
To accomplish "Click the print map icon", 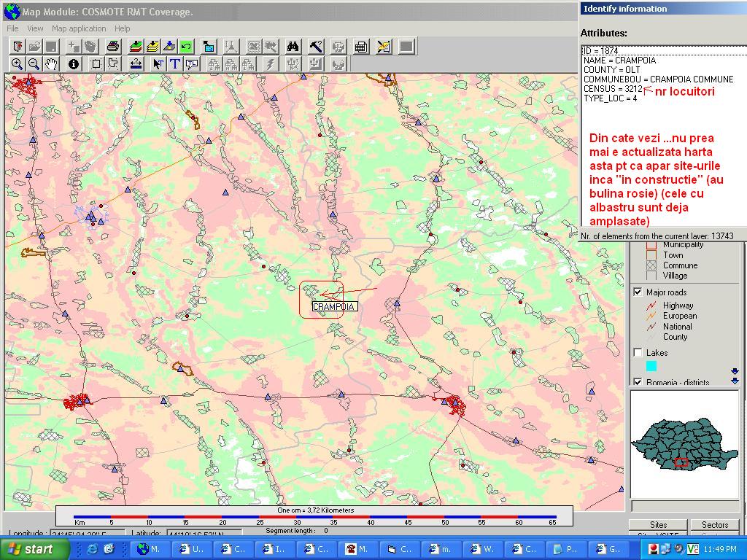I will click(x=113, y=47).
